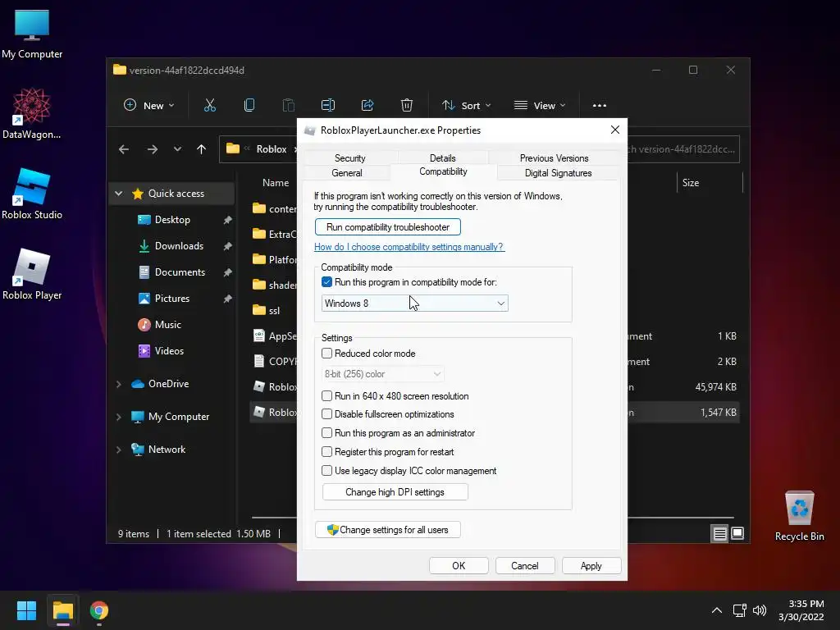Viewport: 840px width, 630px height.
Task: Open the View dropdown menu
Action: [540, 106]
